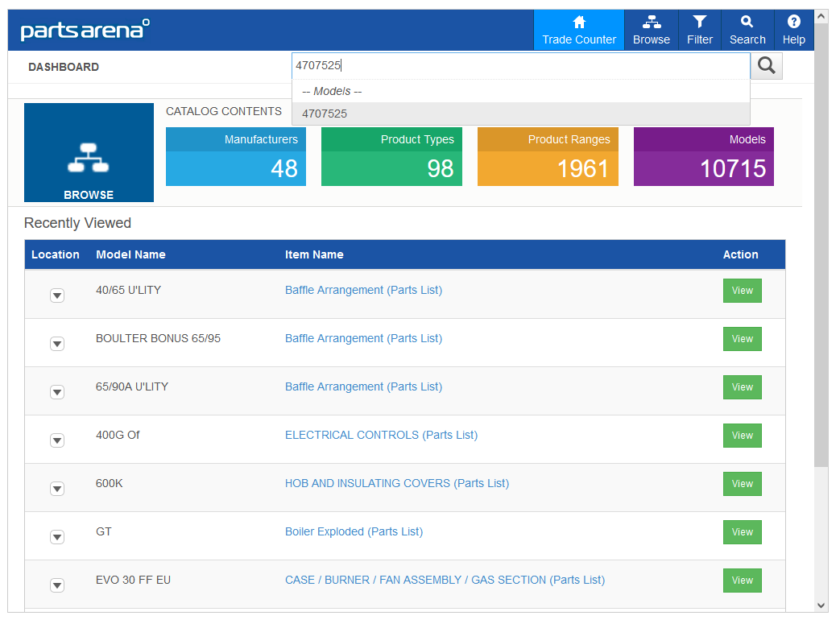Open the Product Types 98 tile
This screenshot has height=624, width=840.
point(391,156)
